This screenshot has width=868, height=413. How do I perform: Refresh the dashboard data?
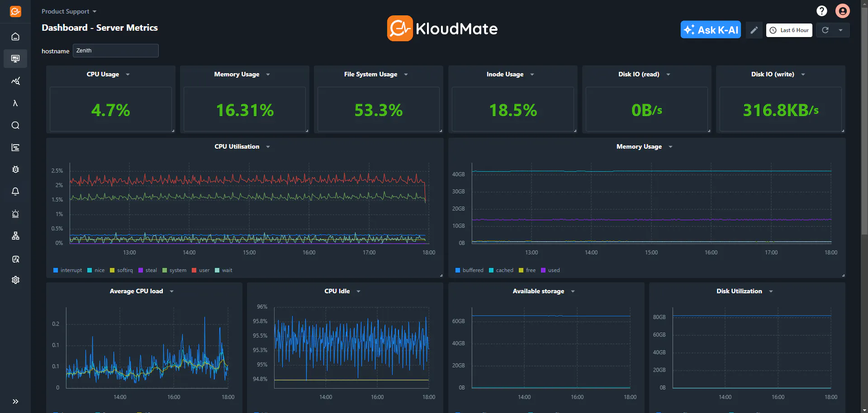[x=825, y=30]
